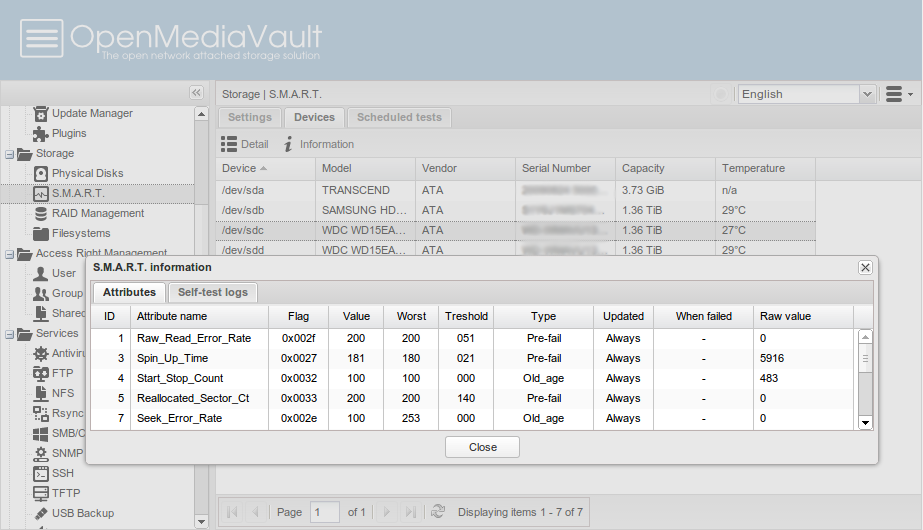923x530 pixels.
Task: Select the S.M.A.R.T. sidebar icon
Action: click(41, 194)
